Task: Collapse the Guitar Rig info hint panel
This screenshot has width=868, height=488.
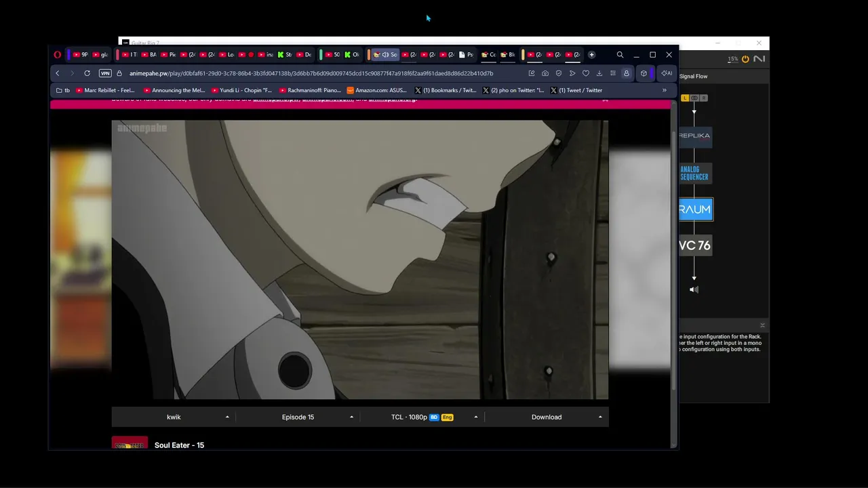Action: click(762, 325)
